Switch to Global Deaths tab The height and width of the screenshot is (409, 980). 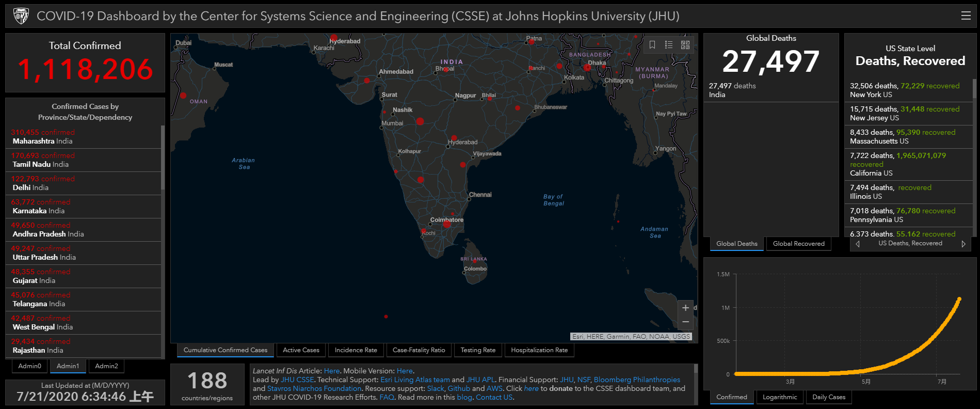(x=737, y=244)
